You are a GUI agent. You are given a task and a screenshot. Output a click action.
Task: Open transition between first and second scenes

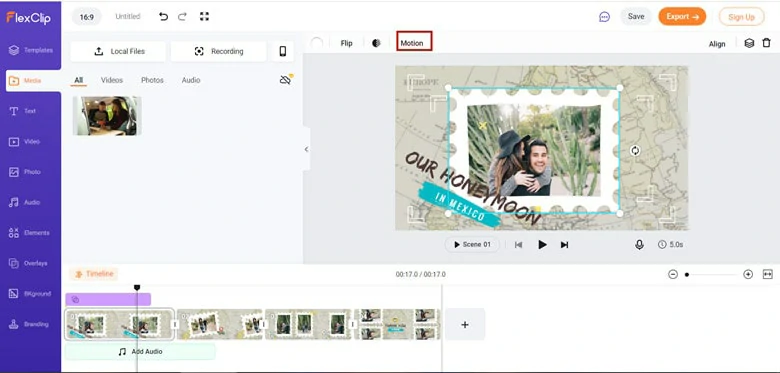click(x=175, y=325)
